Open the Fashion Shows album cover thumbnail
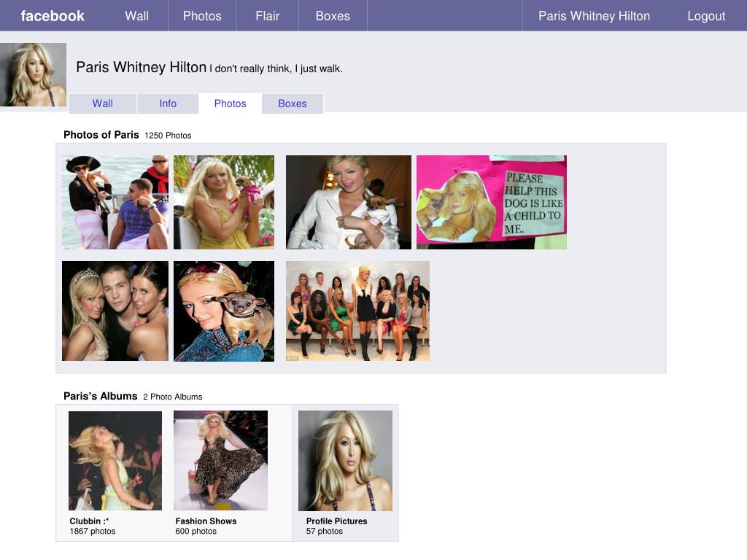The image size is (747, 560). [220, 461]
